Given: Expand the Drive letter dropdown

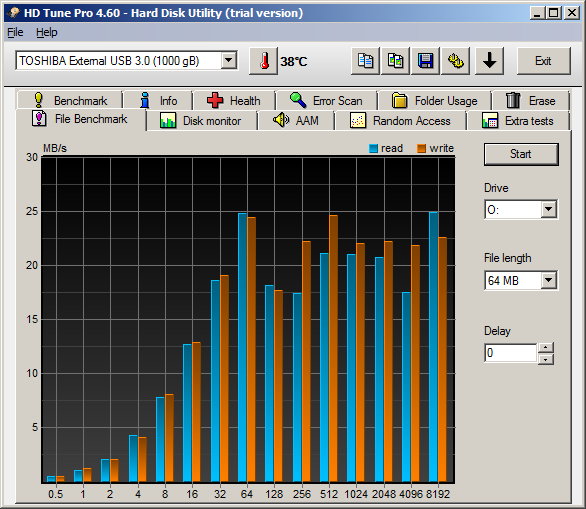Looking at the screenshot, I should pyautogui.click(x=549, y=209).
